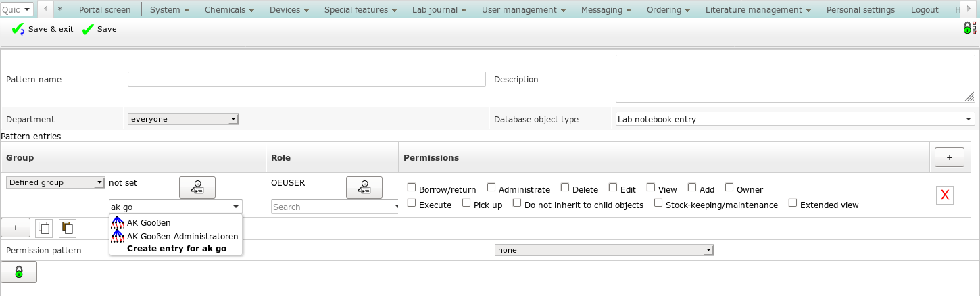This screenshot has height=296, width=980.
Task: Click the Pattern name text field
Action: click(306, 79)
